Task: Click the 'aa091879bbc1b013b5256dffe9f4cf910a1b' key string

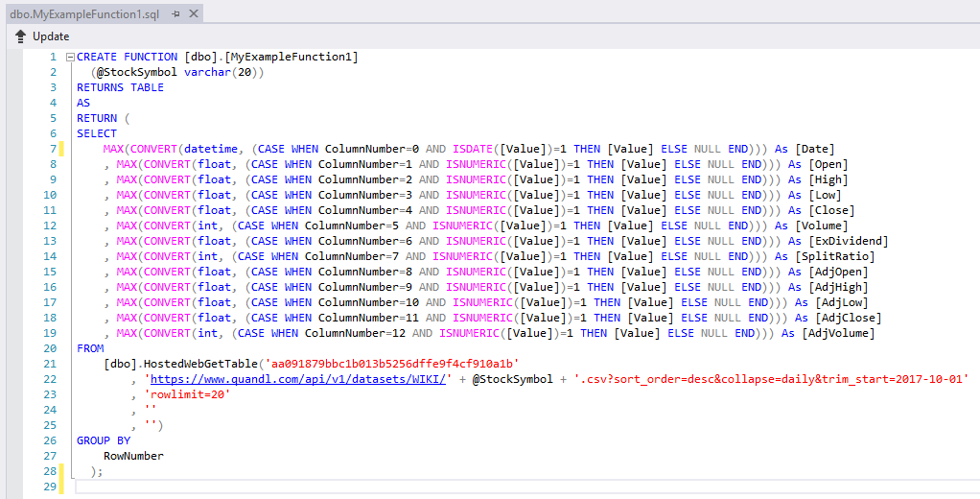Action: click(x=392, y=364)
